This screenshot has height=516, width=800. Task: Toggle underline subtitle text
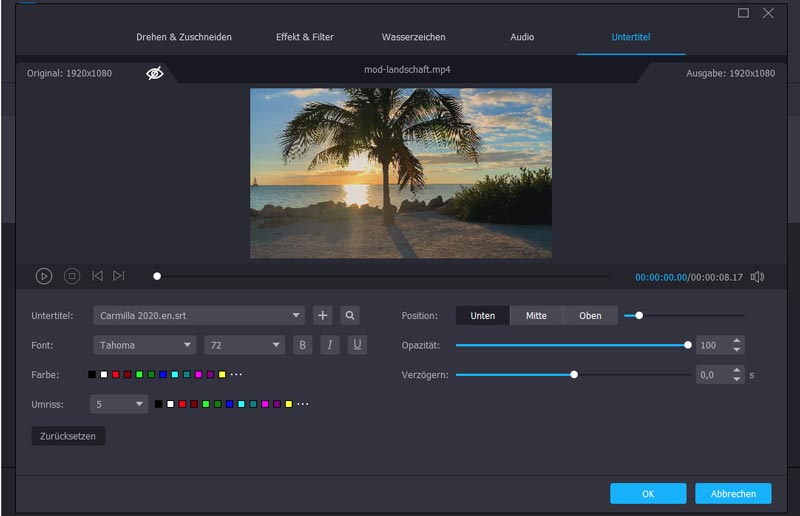(x=357, y=345)
